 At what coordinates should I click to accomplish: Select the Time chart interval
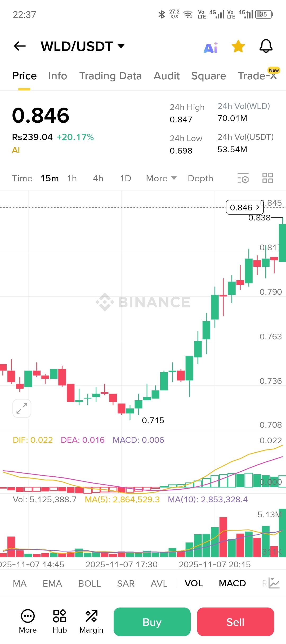pyautogui.click(x=22, y=178)
